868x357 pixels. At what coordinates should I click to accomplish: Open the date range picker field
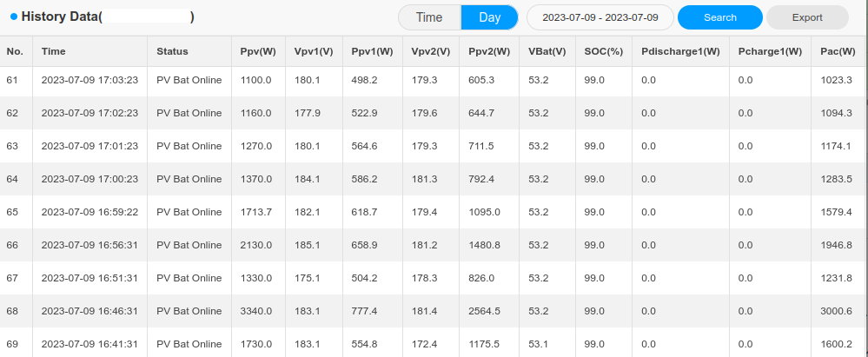click(x=598, y=17)
